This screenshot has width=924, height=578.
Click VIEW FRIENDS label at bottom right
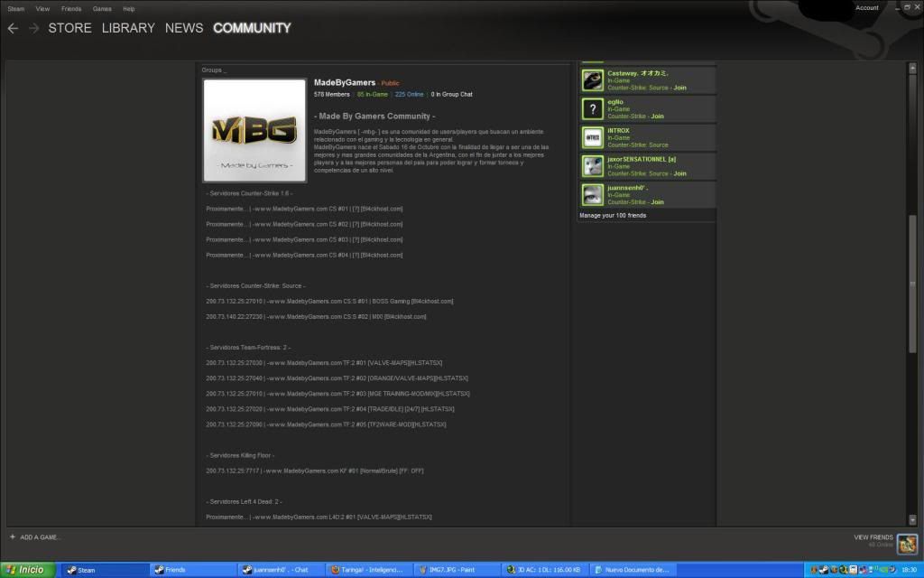pyautogui.click(x=873, y=537)
